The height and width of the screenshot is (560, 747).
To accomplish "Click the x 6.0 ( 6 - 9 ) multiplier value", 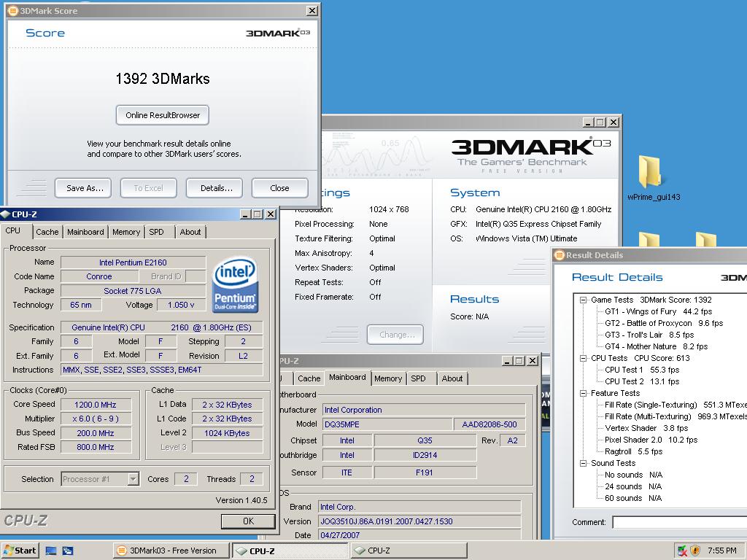I will click(96, 419).
